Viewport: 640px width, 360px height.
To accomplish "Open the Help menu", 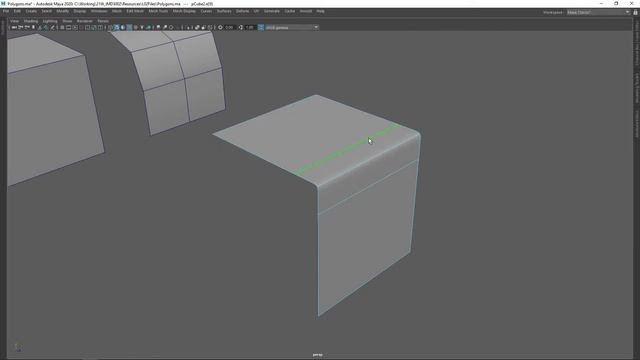I will (x=320, y=11).
